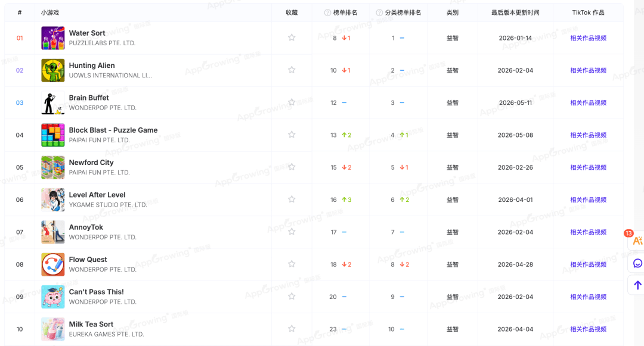Open the Level After Level game icon
Viewport: 644px width, 346px height.
53,200
